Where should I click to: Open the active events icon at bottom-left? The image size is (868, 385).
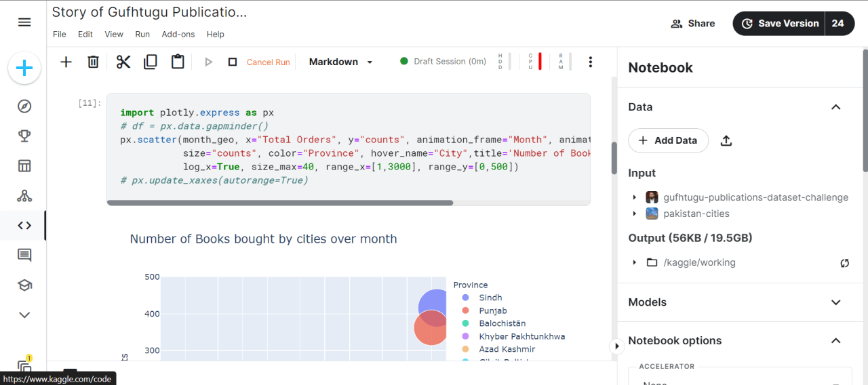(x=24, y=365)
